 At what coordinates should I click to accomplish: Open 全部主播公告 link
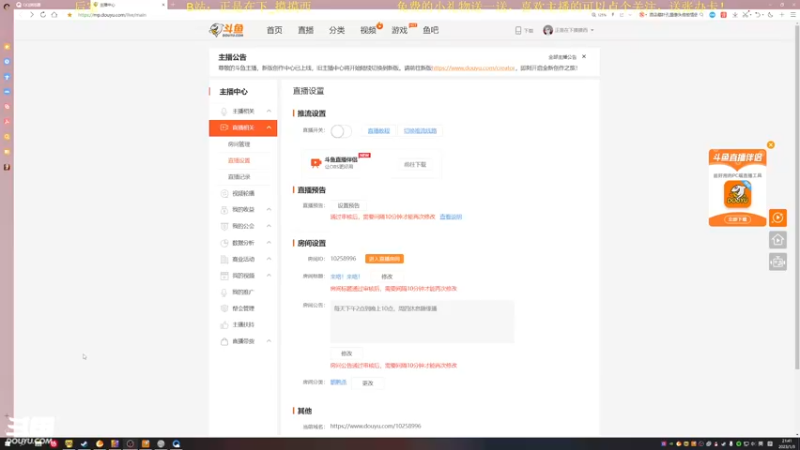562,57
